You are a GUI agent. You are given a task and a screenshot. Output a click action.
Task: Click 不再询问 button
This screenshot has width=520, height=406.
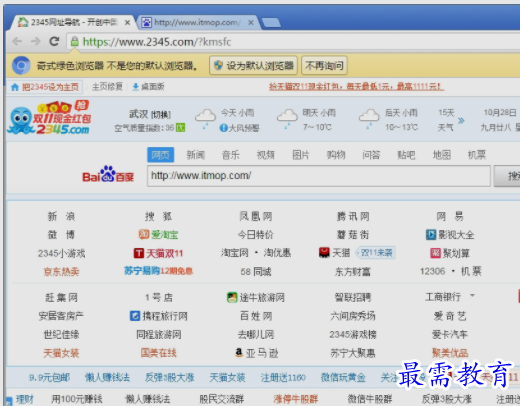tap(324, 66)
